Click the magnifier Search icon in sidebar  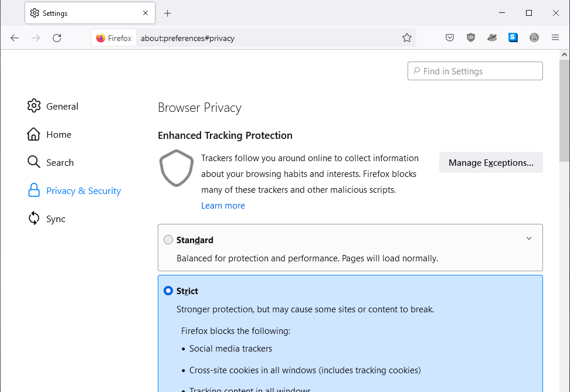click(x=34, y=162)
